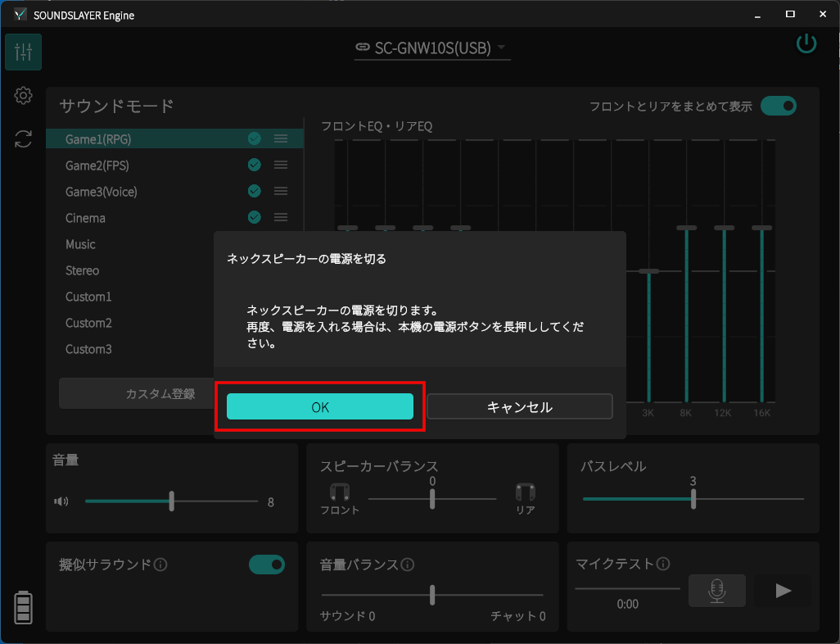
Task: Click OK to power off neck speaker
Action: point(319,407)
